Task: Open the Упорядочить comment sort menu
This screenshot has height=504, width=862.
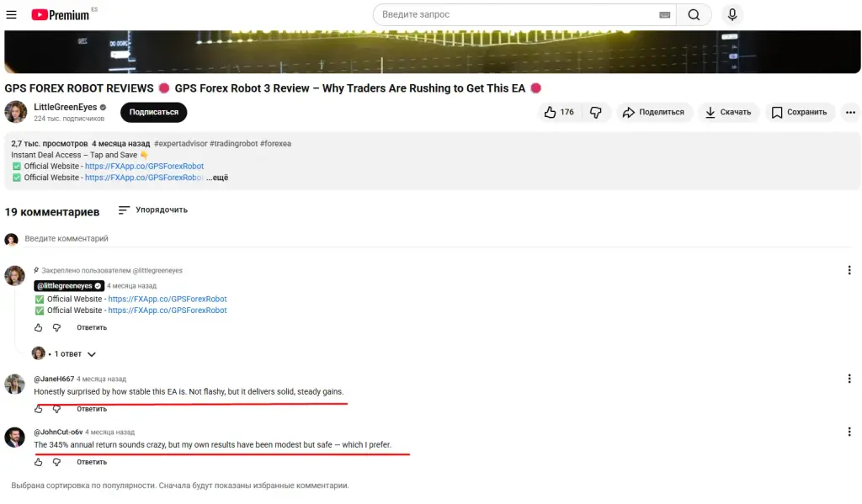Action: 153,210
